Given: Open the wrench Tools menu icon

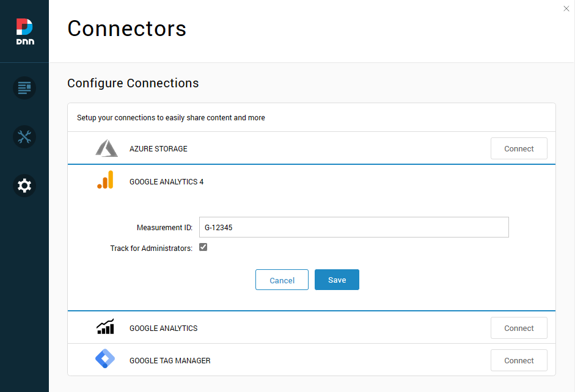Looking at the screenshot, I should pos(24,137).
